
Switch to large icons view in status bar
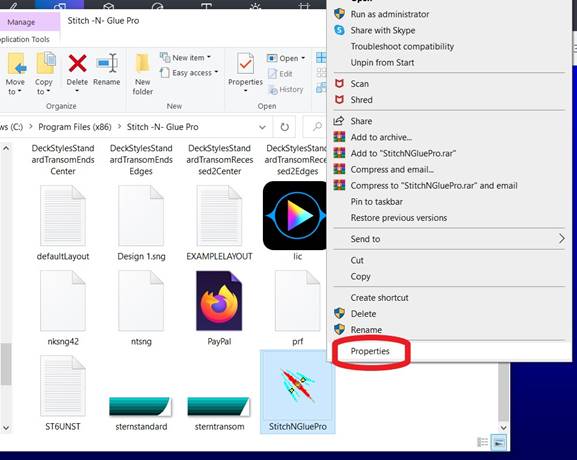pos(499,442)
